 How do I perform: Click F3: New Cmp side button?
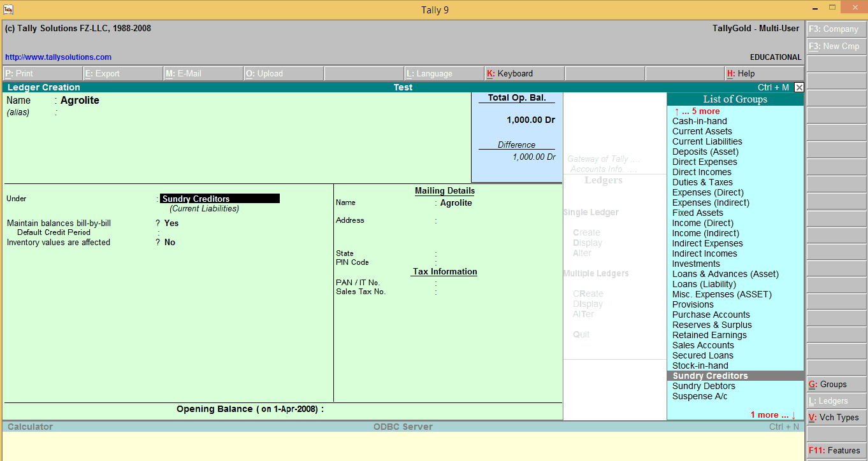click(x=837, y=46)
